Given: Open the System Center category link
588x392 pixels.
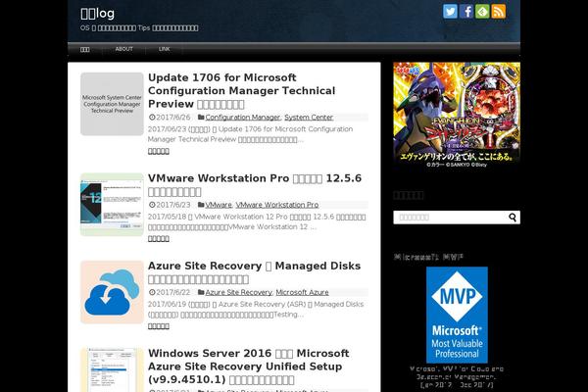Looking at the screenshot, I should pos(309,117).
